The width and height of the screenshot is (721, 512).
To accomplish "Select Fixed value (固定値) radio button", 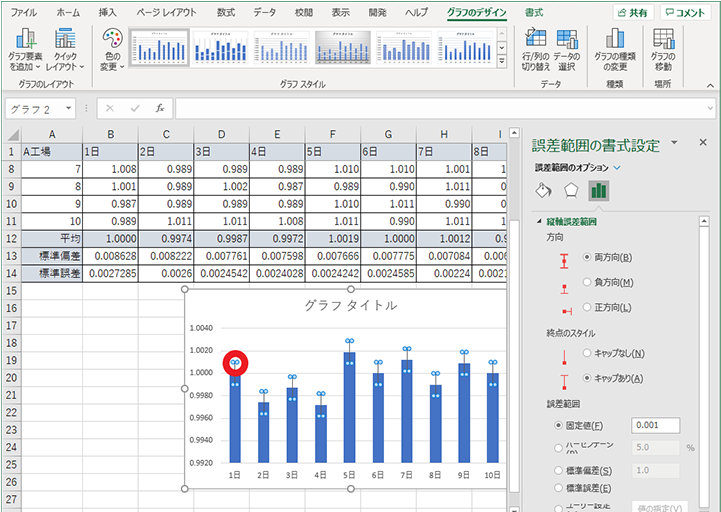I will (x=558, y=426).
